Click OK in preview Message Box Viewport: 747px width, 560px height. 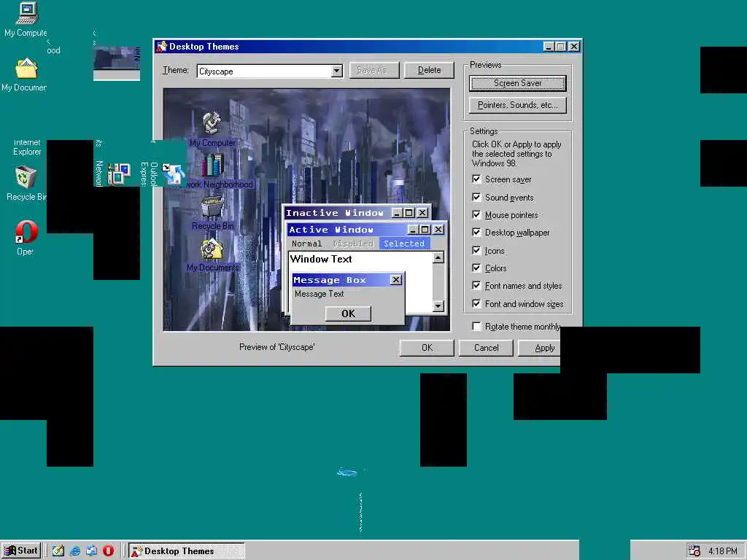(x=348, y=314)
